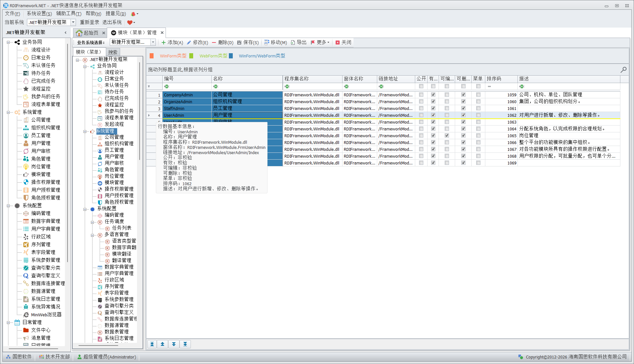Click the 关闭 toolbar button

tap(343, 42)
